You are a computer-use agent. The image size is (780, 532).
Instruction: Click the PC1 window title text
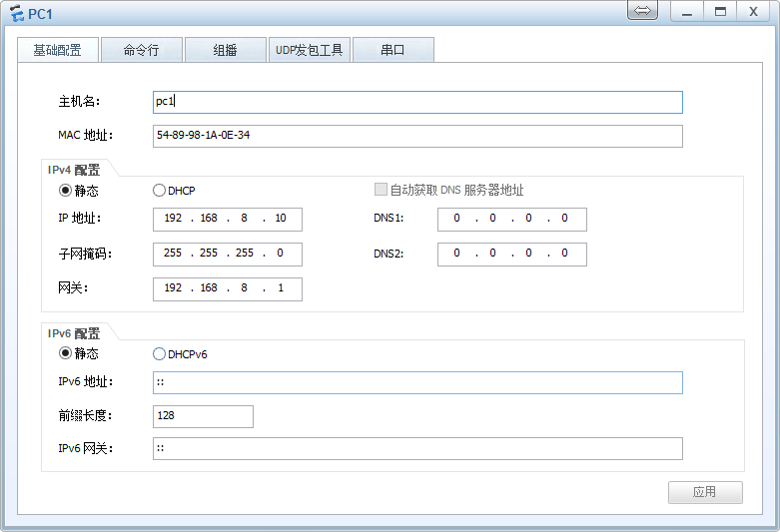click(40, 14)
